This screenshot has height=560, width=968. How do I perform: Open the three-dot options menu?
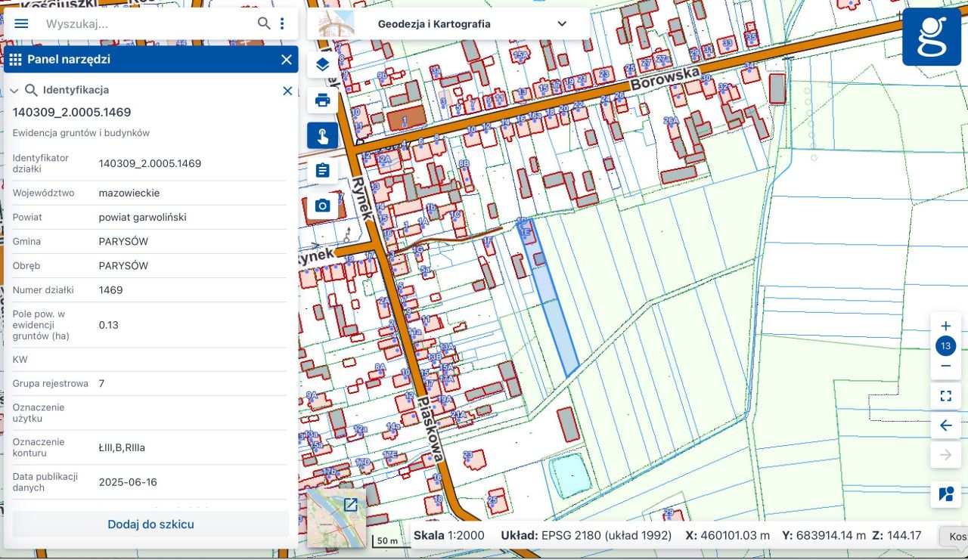[282, 23]
